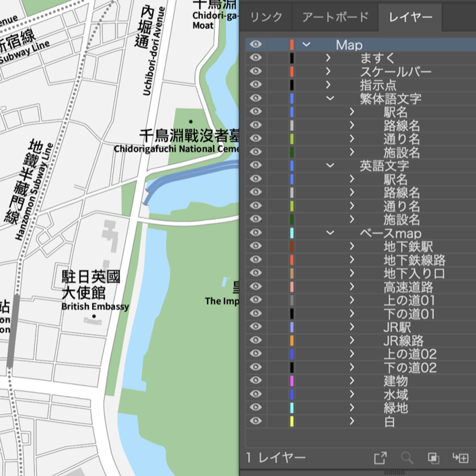Select the Map layer name
476x476 pixels.
coord(349,45)
